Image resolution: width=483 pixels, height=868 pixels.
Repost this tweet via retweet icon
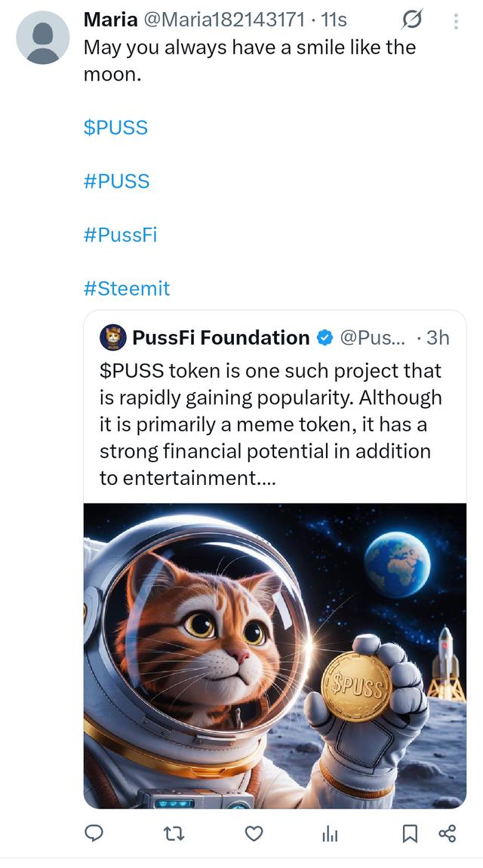(x=174, y=833)
